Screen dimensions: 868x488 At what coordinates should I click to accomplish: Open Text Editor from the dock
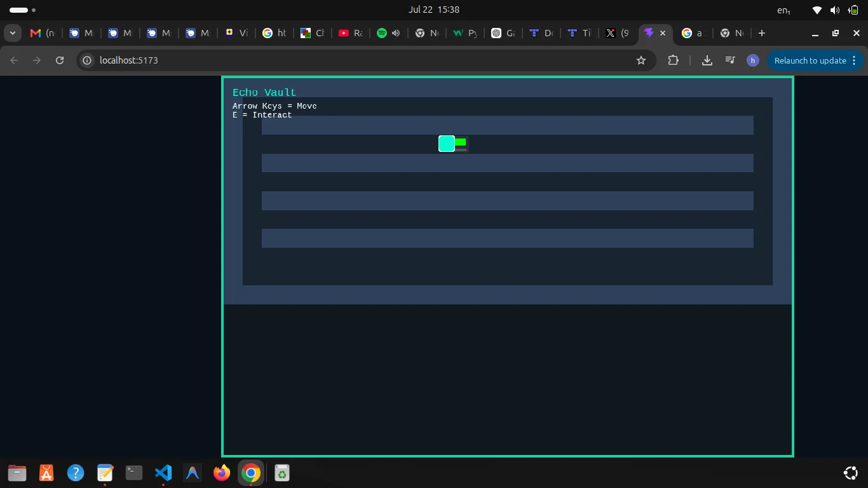point(105,473)
